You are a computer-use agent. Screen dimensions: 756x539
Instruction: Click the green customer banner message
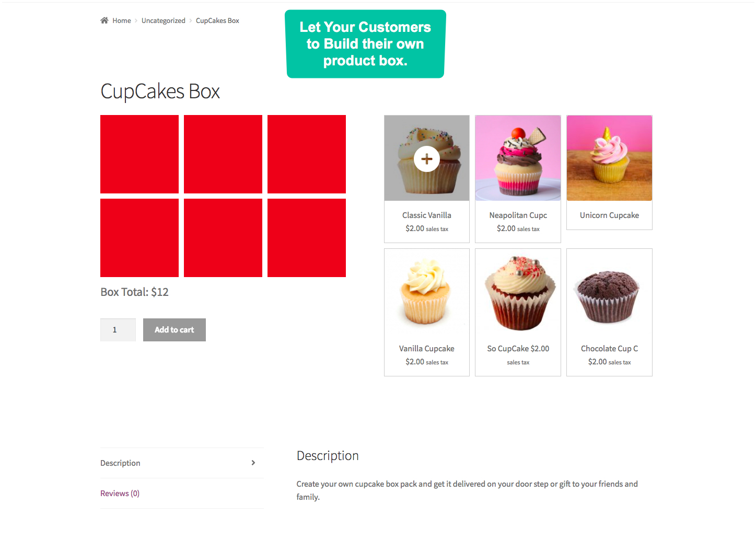tap(365, 44)
